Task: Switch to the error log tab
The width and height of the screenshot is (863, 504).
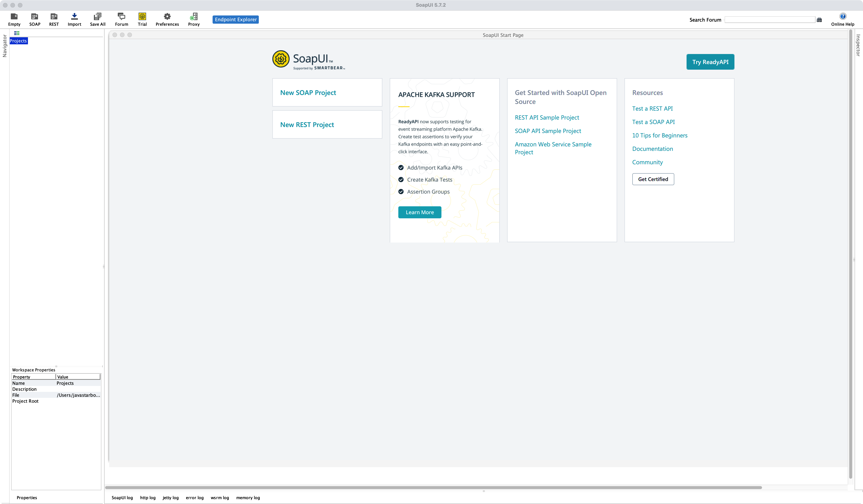Action: coord(195,497)
